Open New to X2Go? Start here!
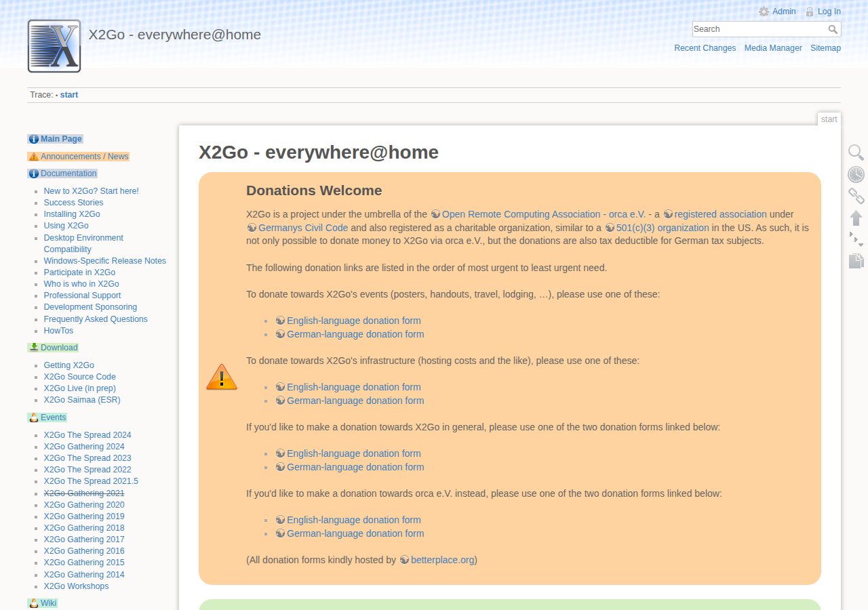Viewport: 868px width, 610px height. pos(91,191)
